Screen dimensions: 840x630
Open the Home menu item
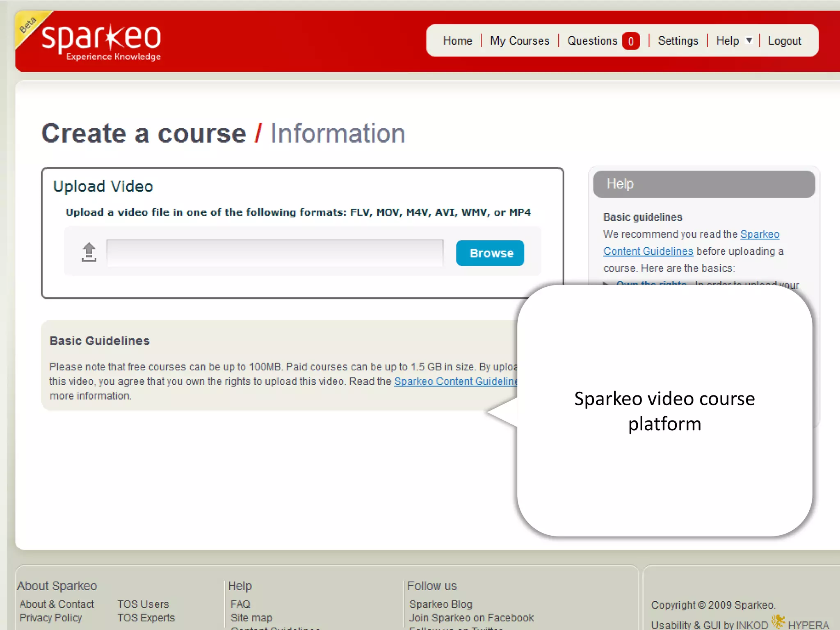click(457, 41)
